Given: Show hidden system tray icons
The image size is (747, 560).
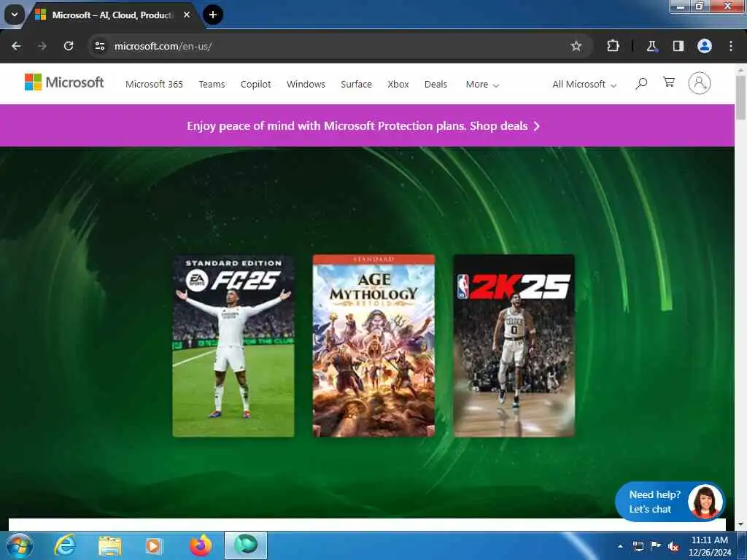Looking at the screenshot, I should pos(620,546).
